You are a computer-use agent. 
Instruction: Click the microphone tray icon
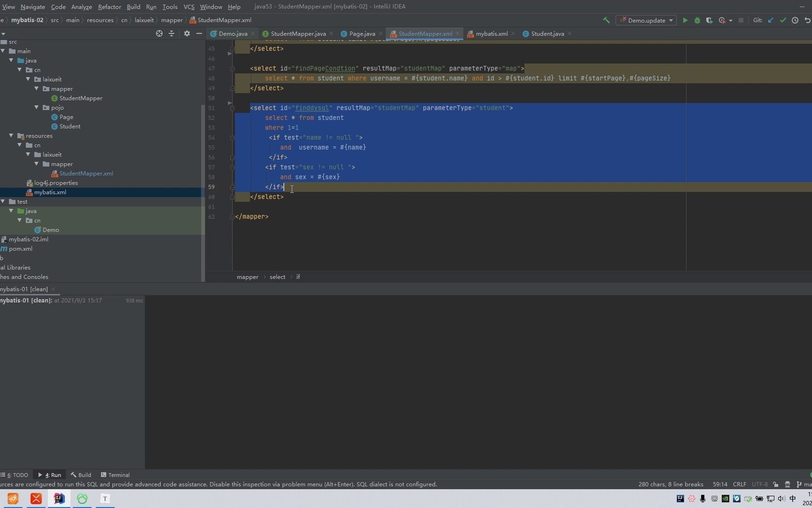703,499
